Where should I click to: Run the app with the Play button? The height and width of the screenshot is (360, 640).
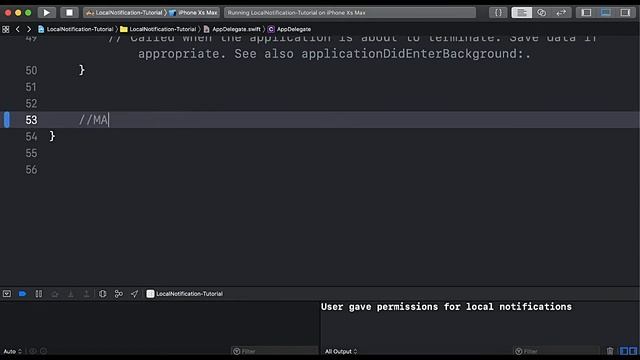(x=47, y=13)
